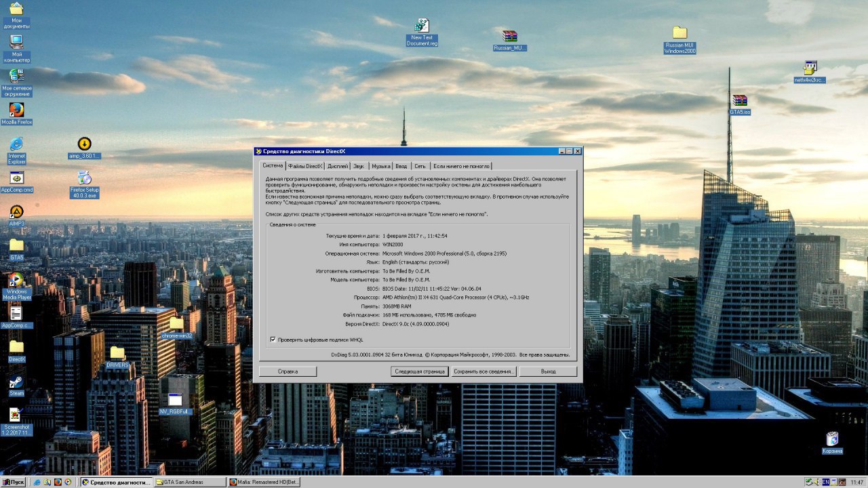Click the safely remove hardware tray icon
Viewport: 868px width, 488px height.
(x=810, y=482)
